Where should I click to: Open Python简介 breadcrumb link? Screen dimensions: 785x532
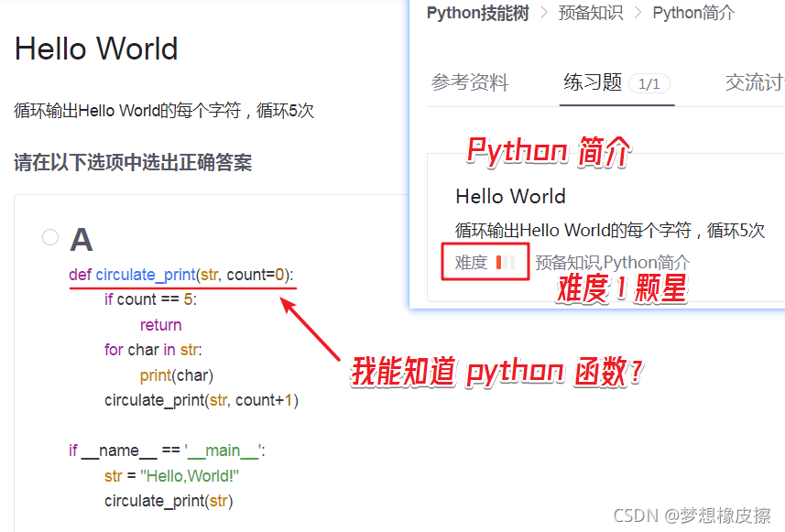click(x=693, y=13)
